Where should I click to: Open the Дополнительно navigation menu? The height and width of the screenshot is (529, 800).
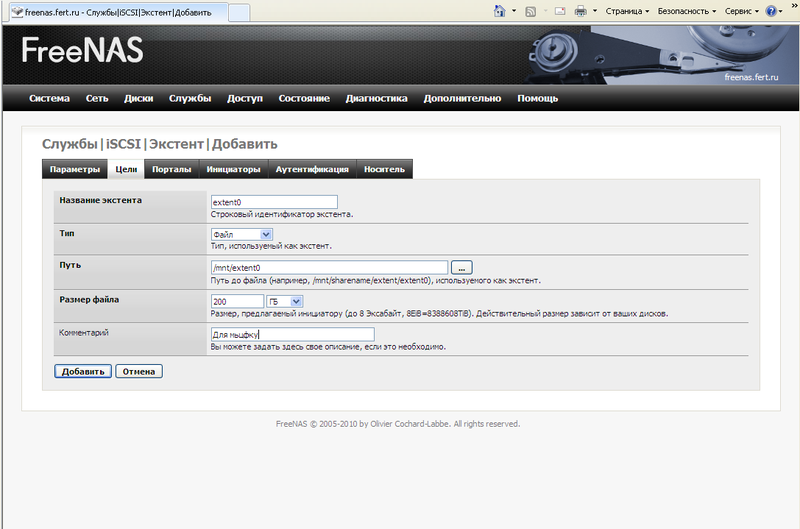(462, 98)
